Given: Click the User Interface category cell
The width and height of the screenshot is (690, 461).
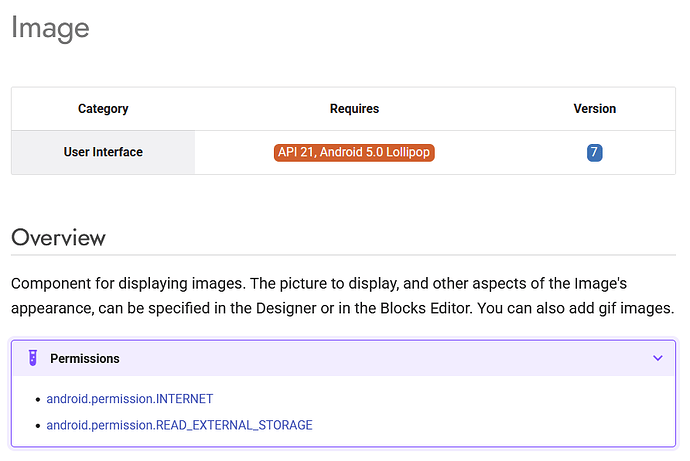Looking at the screenshot, I should pyautogui.click(x=103, y=152).
